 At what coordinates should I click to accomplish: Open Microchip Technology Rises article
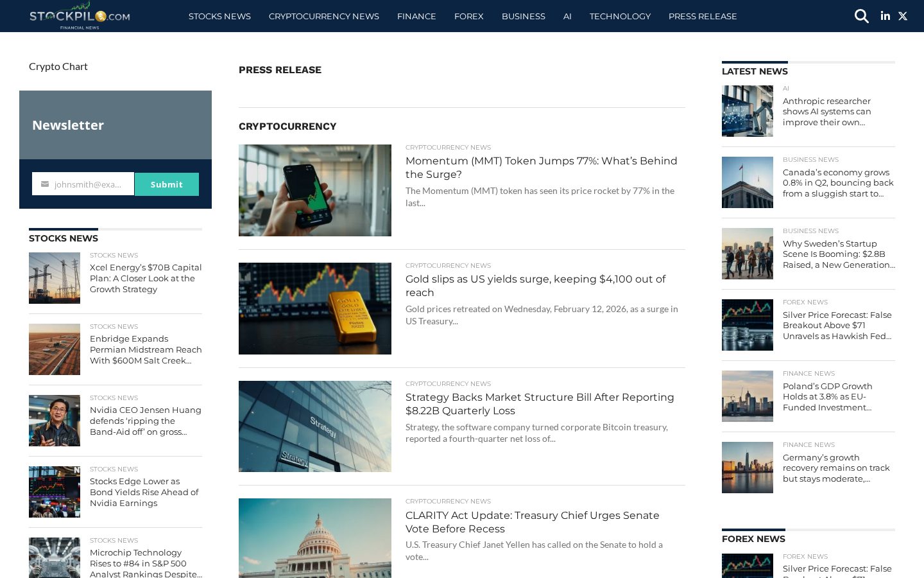(x=146, y=563)
